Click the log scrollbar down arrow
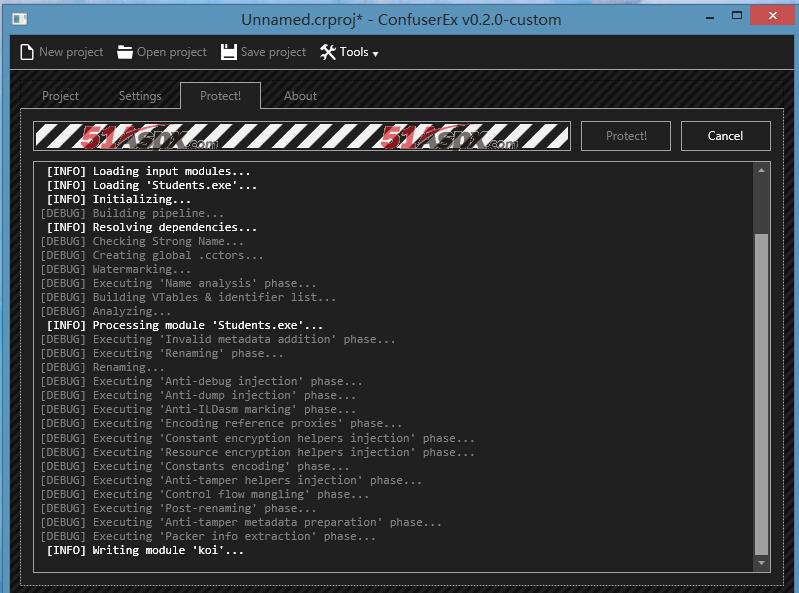Viewport: 799px width, 593px height. point(761,562)
